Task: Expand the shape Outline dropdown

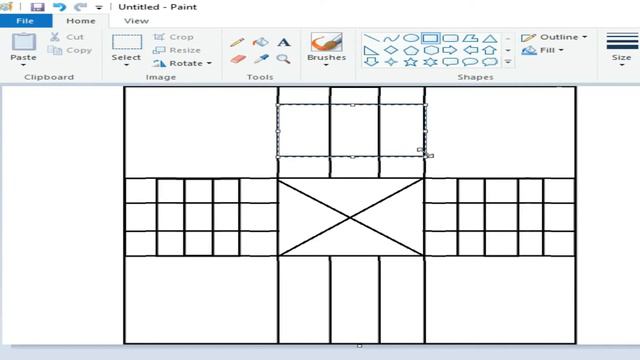Action: pos(584,37)
